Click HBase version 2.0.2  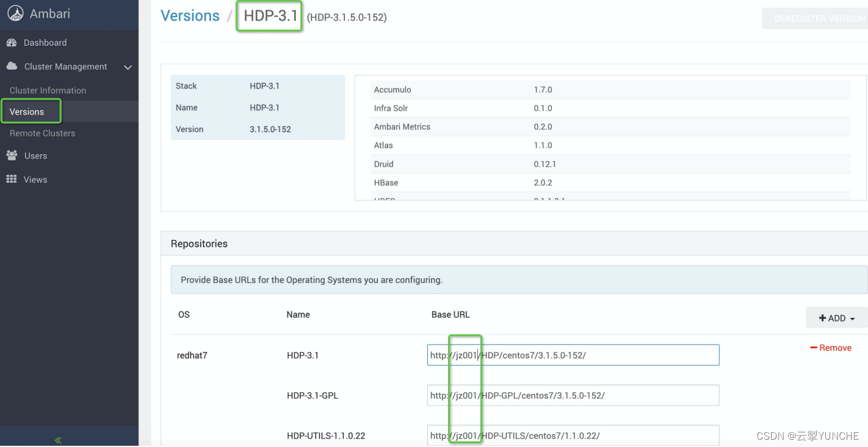pyautogui.click(x=542, y=182)
